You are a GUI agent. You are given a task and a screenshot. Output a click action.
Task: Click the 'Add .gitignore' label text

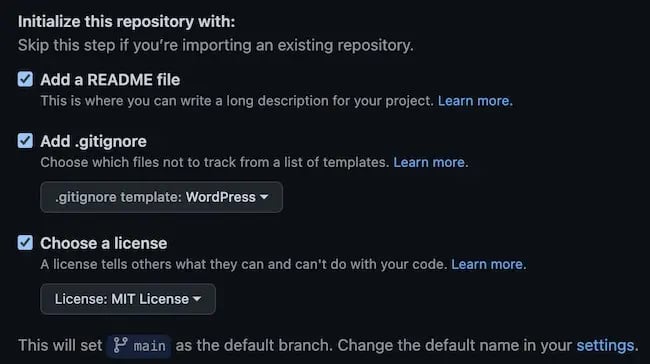coord(93,141)
